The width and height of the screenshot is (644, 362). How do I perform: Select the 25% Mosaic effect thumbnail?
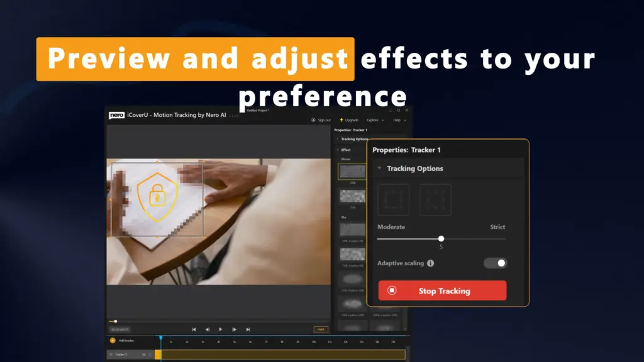pyautogui.click(x=352, y=171)
